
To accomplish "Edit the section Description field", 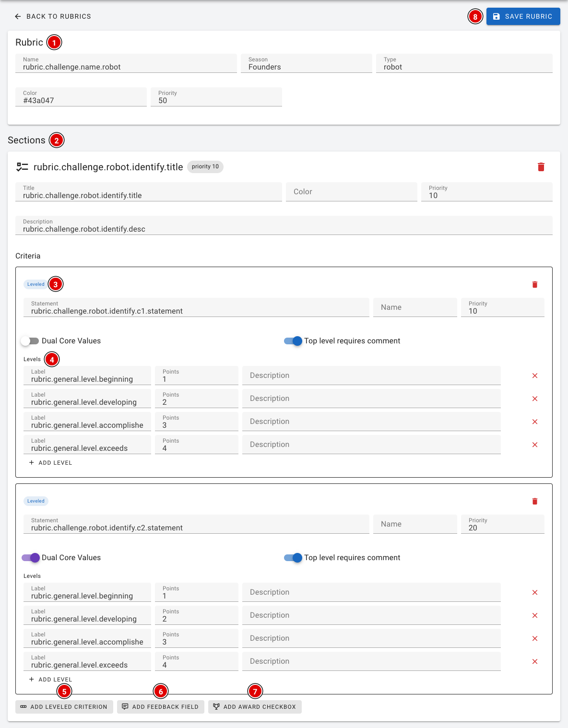I will tap(284, 225).
